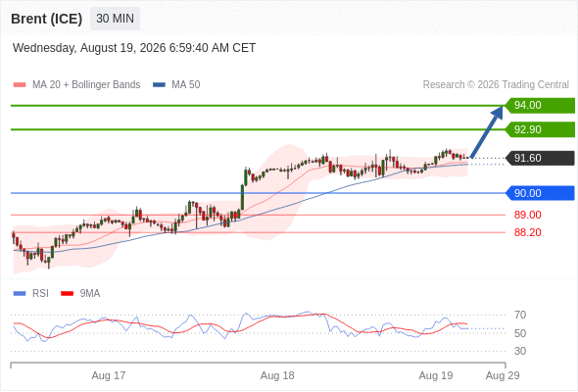Click the Research © 2026 Trading Central credit
The image size is (578, 392).
[496, 85]
